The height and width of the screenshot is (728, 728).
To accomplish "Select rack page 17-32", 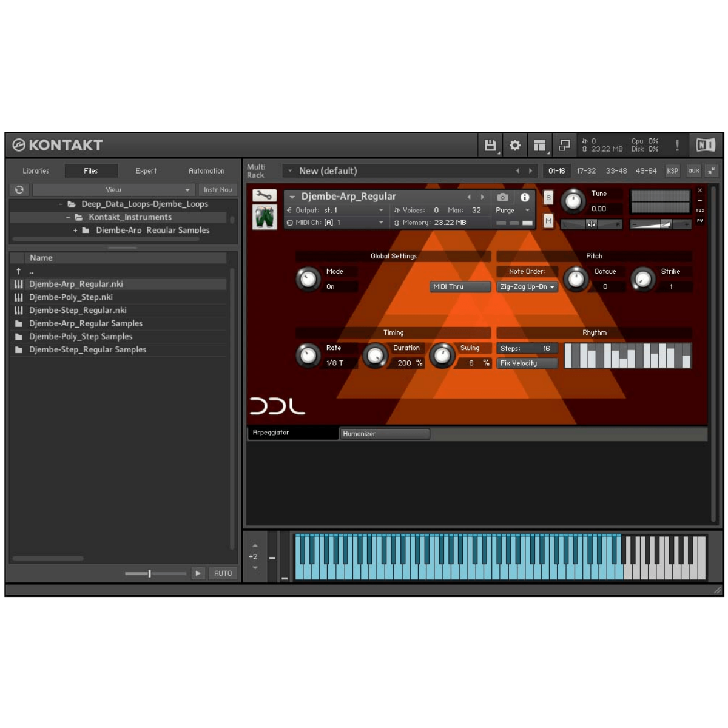I will (586, 171).
